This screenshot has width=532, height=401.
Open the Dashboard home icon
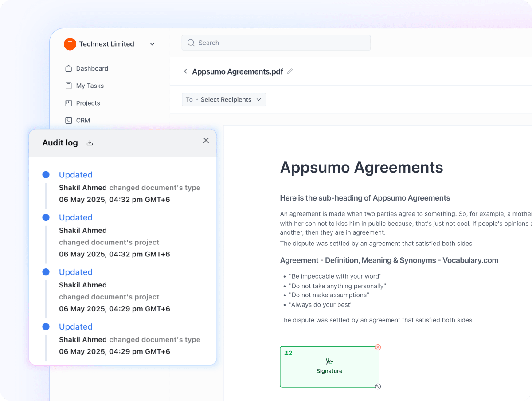point(68,68)
